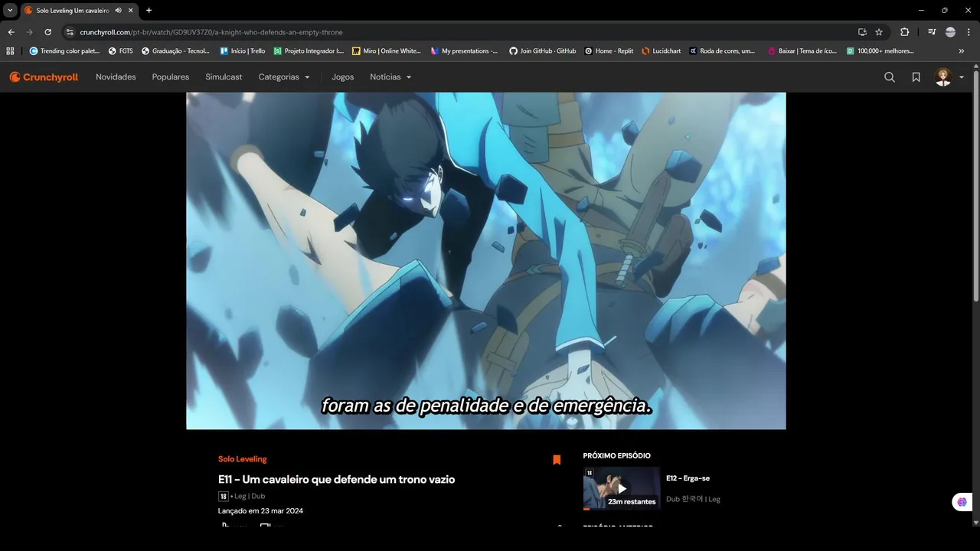Viewport: 980px width, 551px height.
Task: Open the site information icon in address bar
Action: [x=70, y=32]
